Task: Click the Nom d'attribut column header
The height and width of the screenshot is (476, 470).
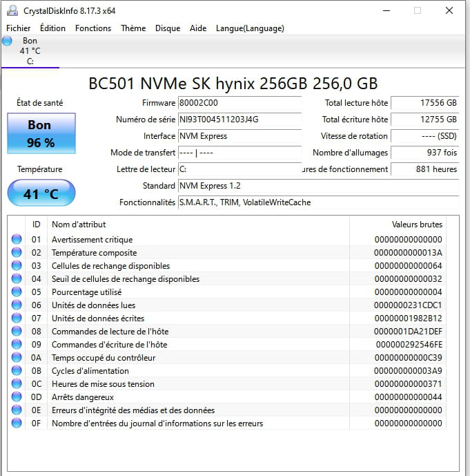Action: point(198,225)
